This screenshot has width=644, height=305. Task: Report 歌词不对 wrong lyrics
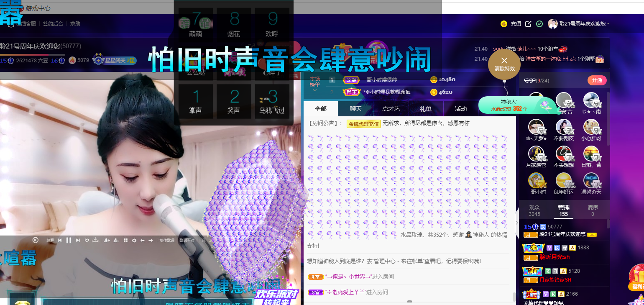click(187, 240)
